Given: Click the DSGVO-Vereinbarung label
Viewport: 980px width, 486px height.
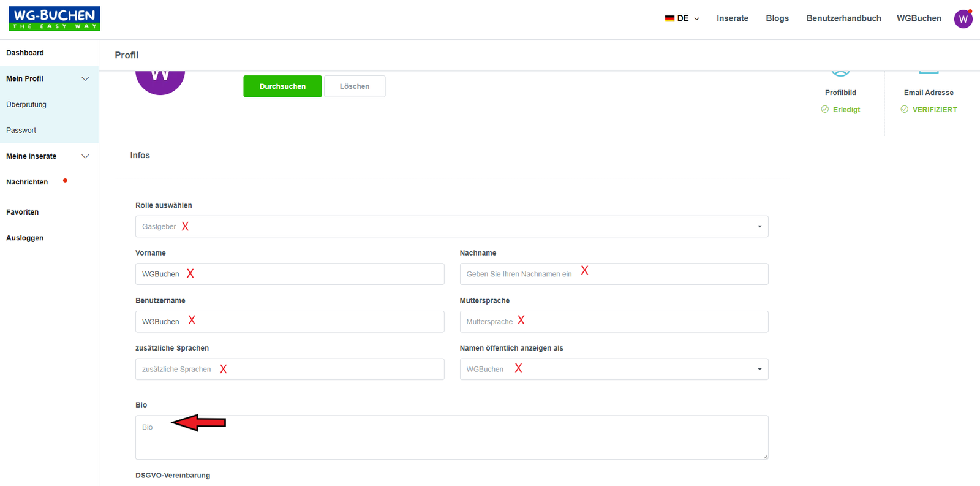Looking at the screenshot, I should [x=173, y=475].
